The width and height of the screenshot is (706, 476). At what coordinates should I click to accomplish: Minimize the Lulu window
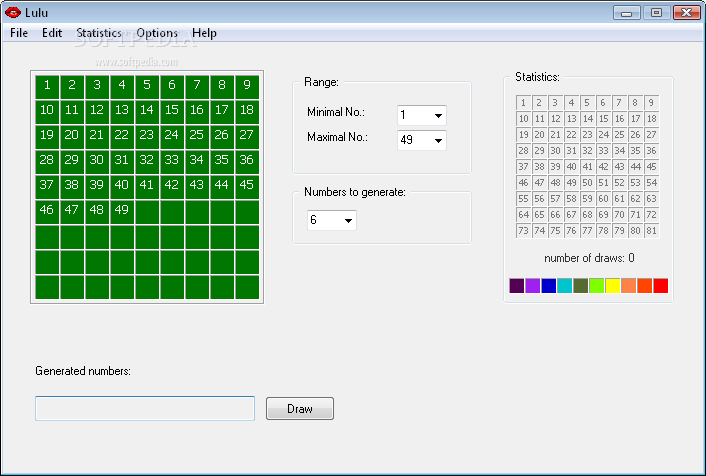(627, 13)
